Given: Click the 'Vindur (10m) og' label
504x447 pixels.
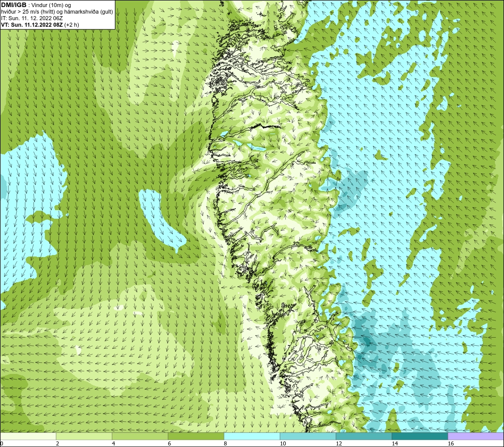Looking at the screenshot, I should point(51,5).
